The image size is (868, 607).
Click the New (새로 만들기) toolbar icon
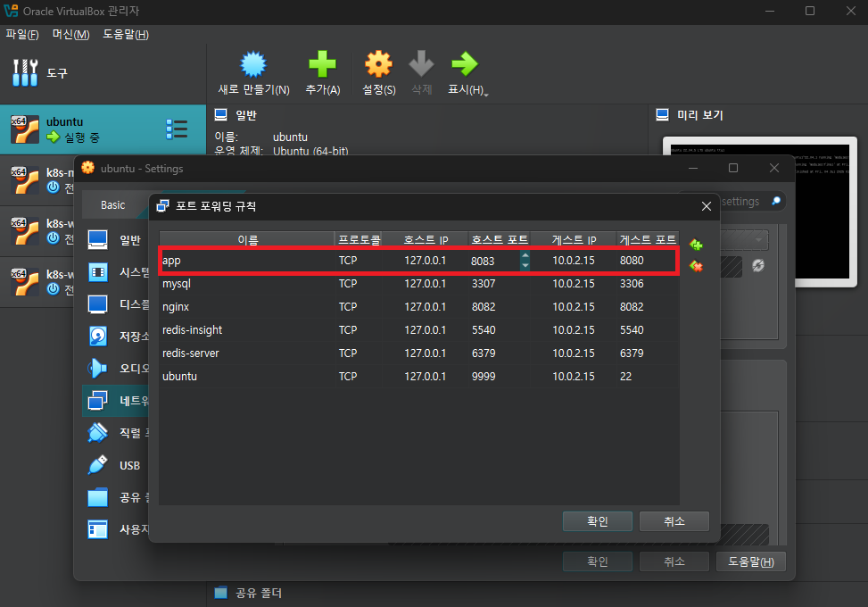(253, 65)
